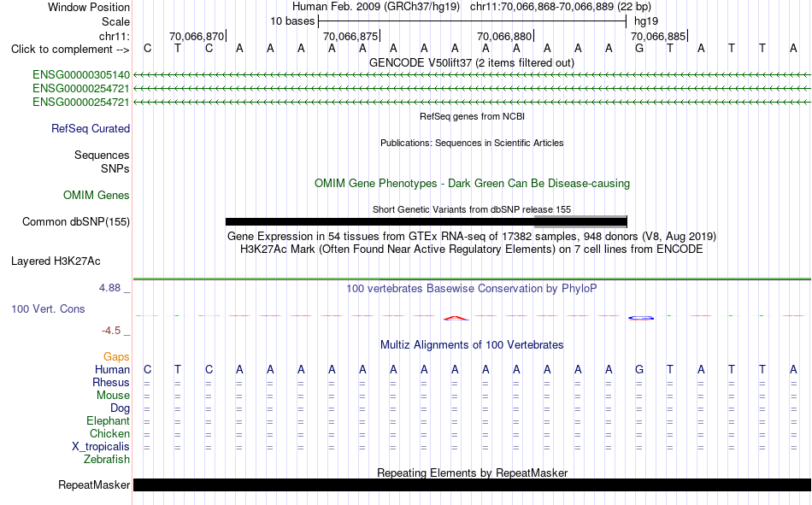Select the "Human" species label

tap(112, 369)
